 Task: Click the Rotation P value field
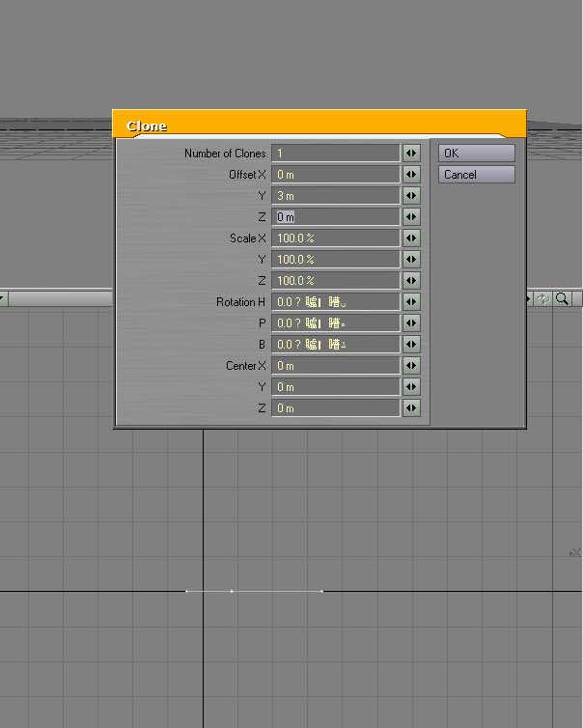click(x=335, y=323)
